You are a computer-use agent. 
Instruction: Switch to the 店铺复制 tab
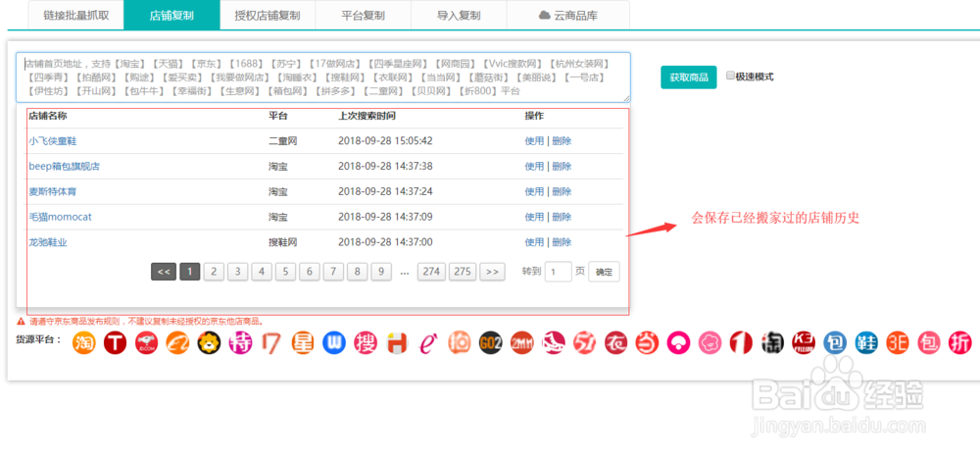tap(171, 15)
